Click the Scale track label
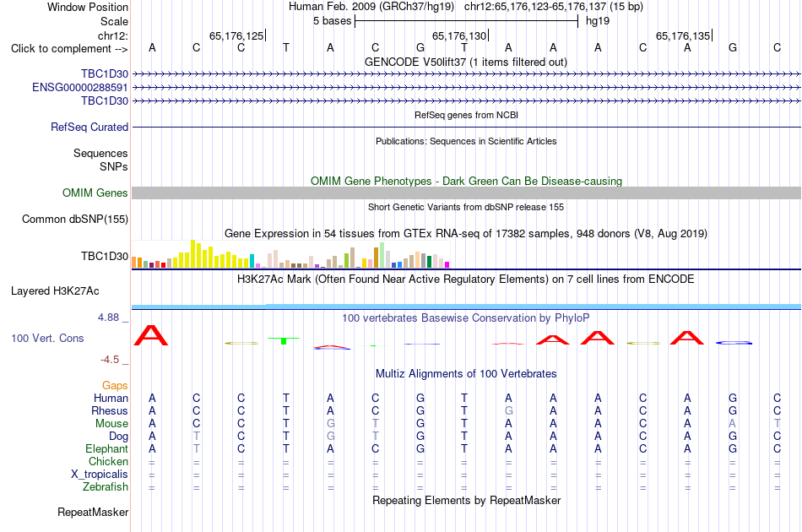 pyautogui.click(x=114, y=21)
